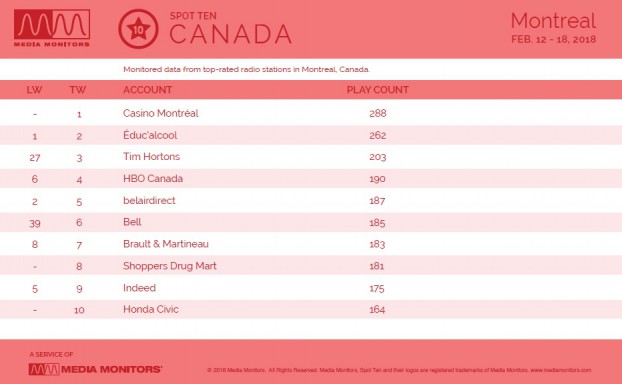The width and height of the screenshot is (622, 384).
Task: Click the play count 288 value
Action: 378,113
